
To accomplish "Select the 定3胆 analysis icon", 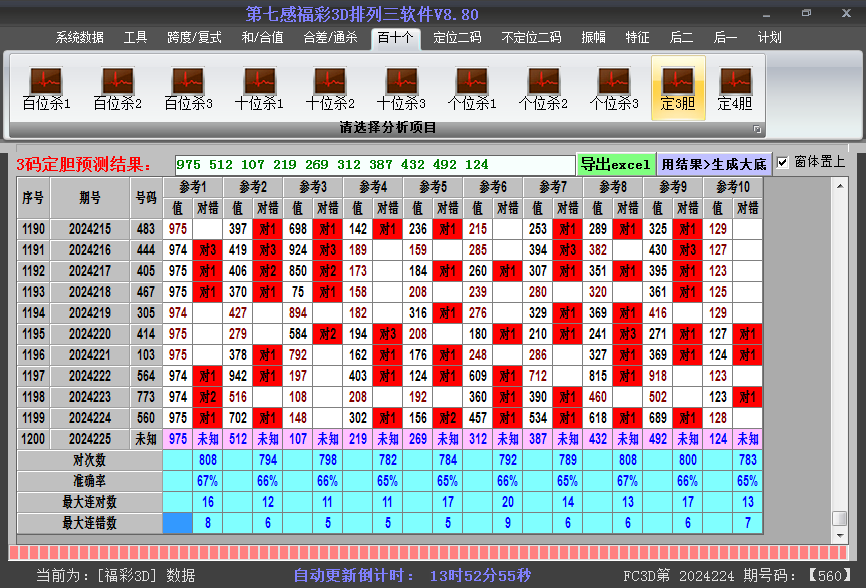I will (x=678, y=88).
